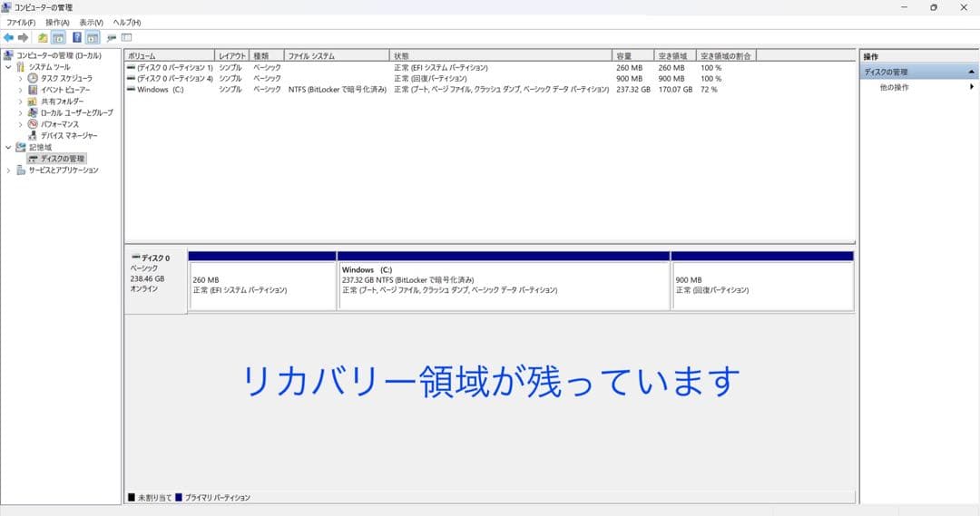Viewport: 980px width, 516px height.
Task: Click the 170.07 GB free space cell
Action: click(675, 90)
